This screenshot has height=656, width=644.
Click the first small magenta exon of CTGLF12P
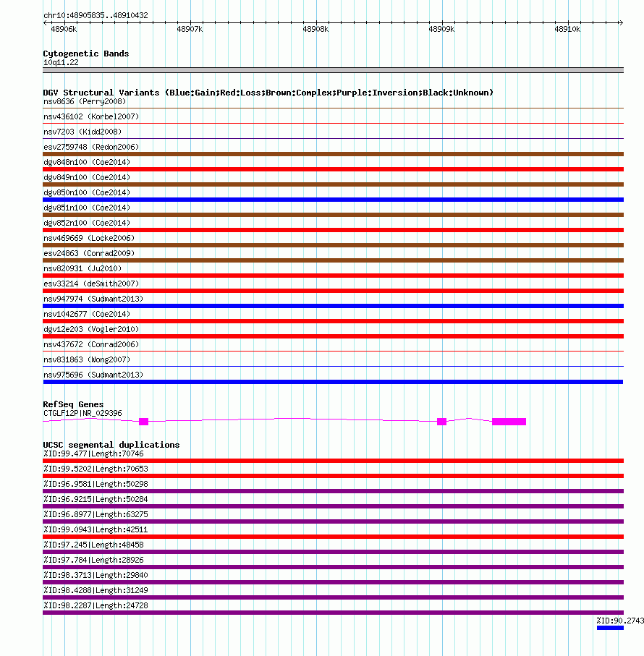pos(143,422)
